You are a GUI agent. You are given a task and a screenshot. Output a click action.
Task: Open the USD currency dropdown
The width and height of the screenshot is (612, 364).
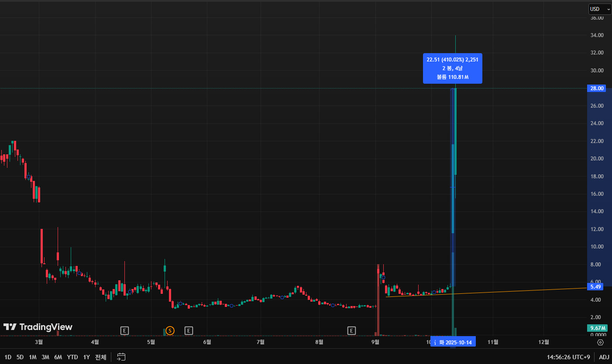(x=600, y=9)
